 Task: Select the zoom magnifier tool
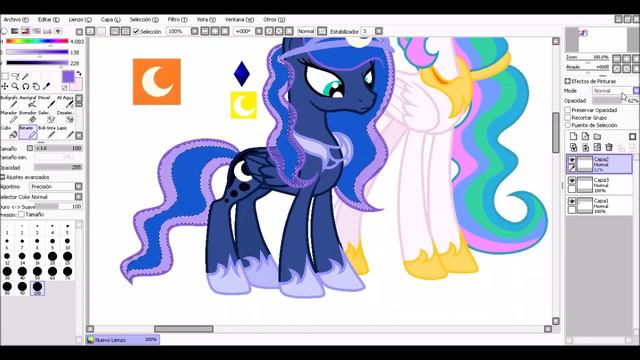15,86
